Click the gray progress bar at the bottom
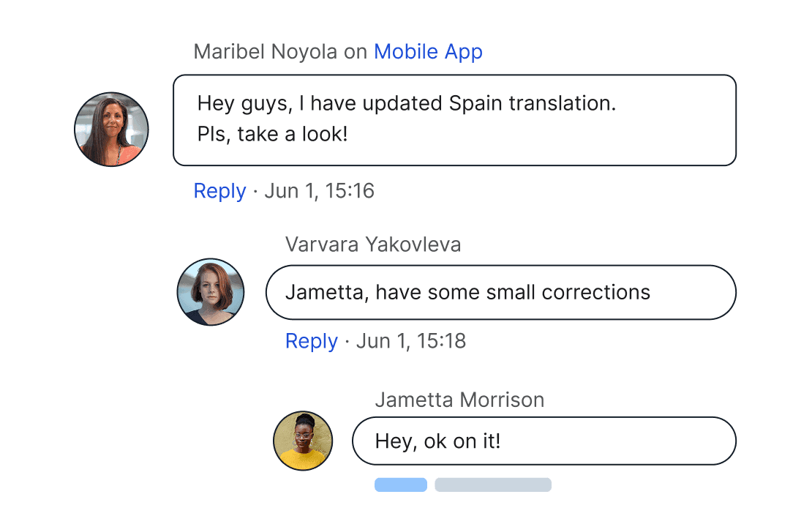Image resolution: width=812 pixels, height=527 pixels. click(493, 485)
